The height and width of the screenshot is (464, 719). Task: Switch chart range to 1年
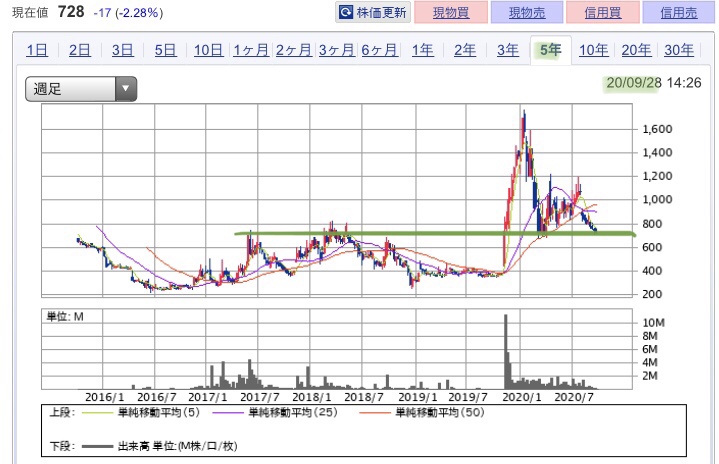click(422, 50)
